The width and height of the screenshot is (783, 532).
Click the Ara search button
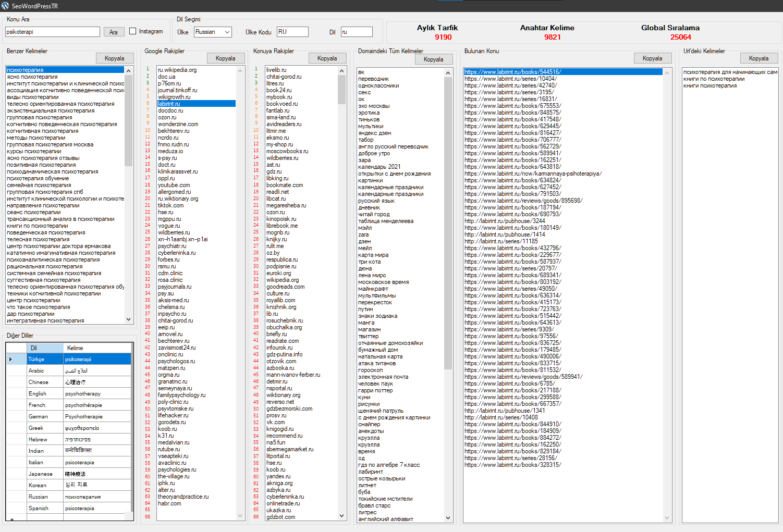click(x=114, y=32)
